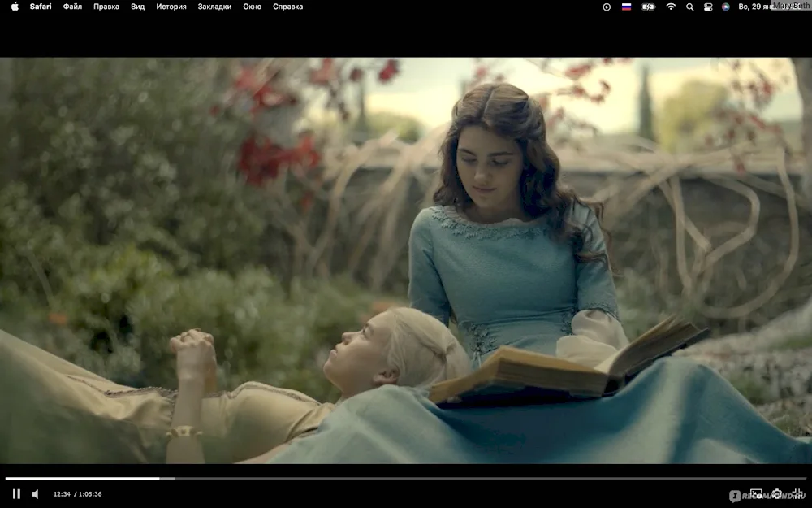Seek on the video progress bar
Image resolution: width=812 pixels, height=508 pixels.
pyautogui.click(x=405, y=479)
